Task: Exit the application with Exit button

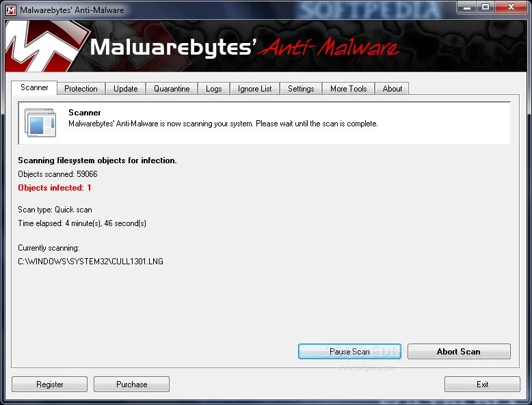Action: click(482, 385)
